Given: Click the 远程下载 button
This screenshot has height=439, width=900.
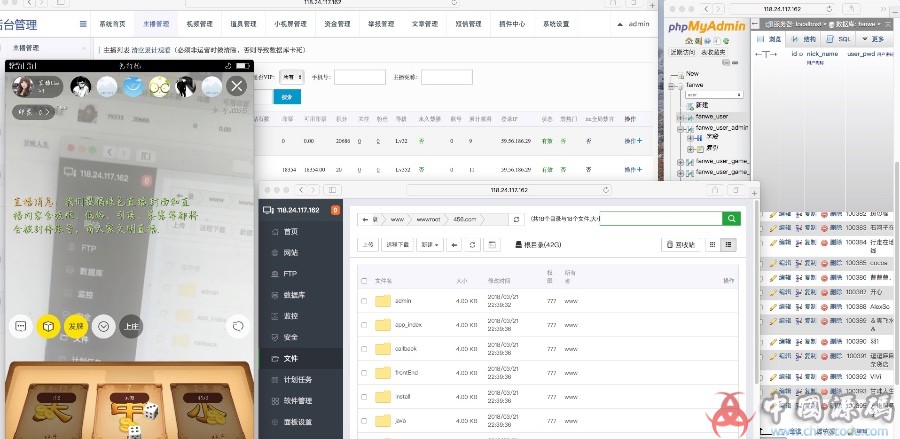Looking at the screenshot, I should (x=398, y=244).
